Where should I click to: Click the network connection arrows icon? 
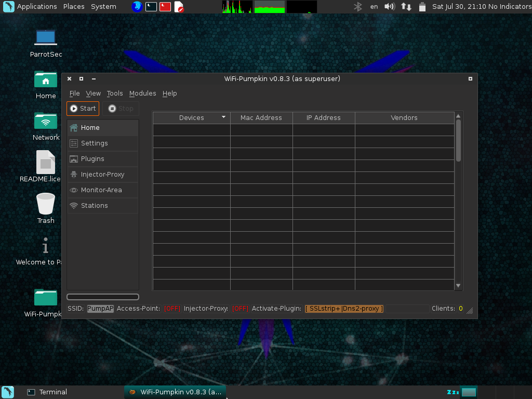coord(406,6)
